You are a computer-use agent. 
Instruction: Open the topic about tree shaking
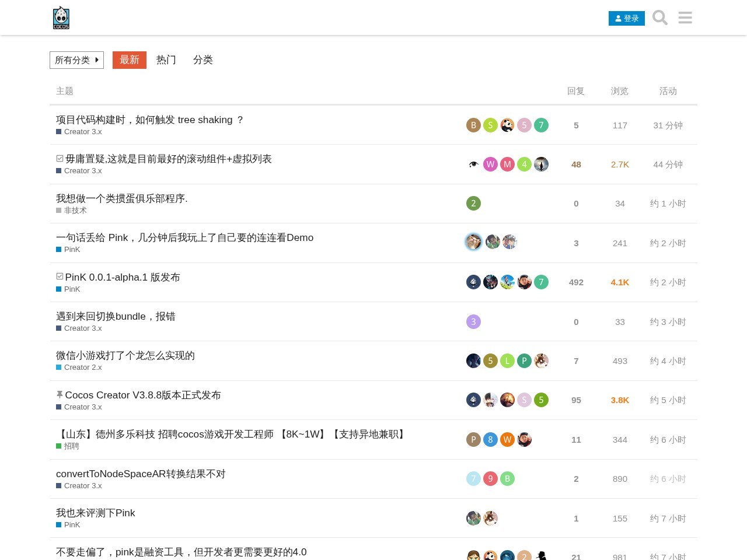[150, 120]
